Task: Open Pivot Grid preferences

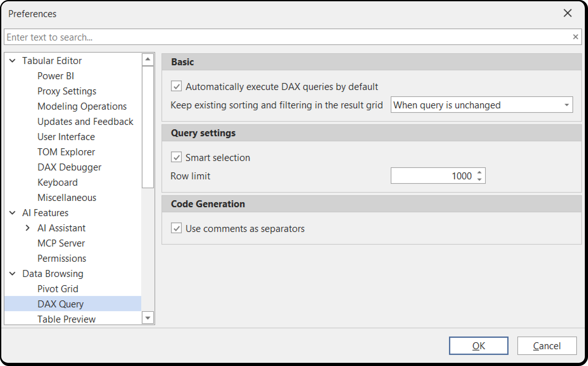Action: 58,289
